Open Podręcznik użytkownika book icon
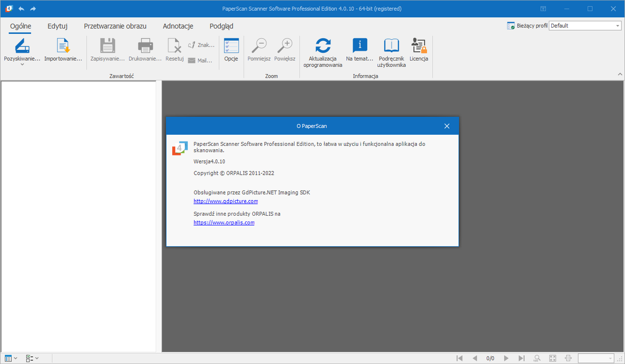 391,45
